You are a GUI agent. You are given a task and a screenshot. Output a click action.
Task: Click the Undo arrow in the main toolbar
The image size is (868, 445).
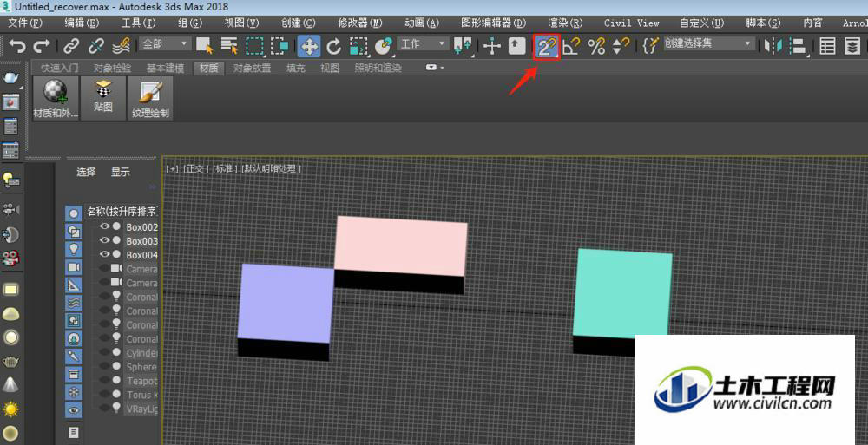[17, 45]
